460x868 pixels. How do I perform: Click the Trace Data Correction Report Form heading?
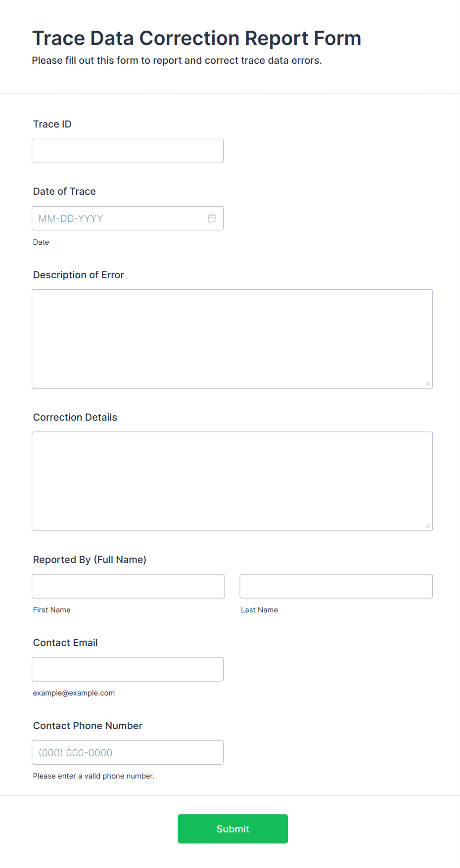pyautogui.click(x=197, y=38)
